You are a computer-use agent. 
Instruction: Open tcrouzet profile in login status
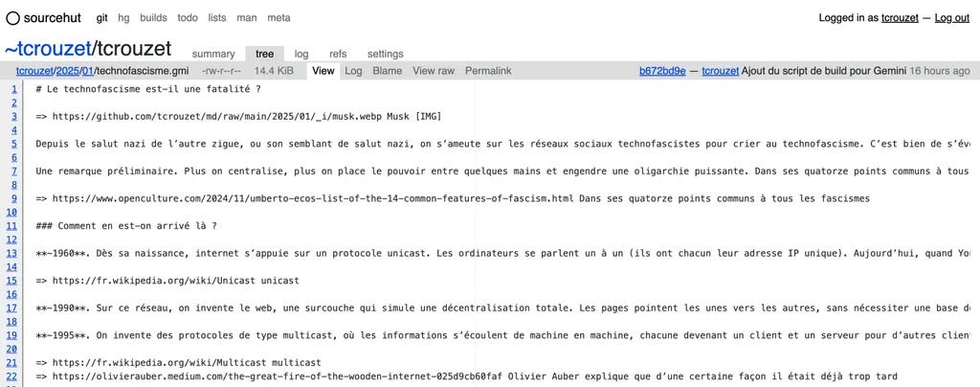(x=900, y=18)
